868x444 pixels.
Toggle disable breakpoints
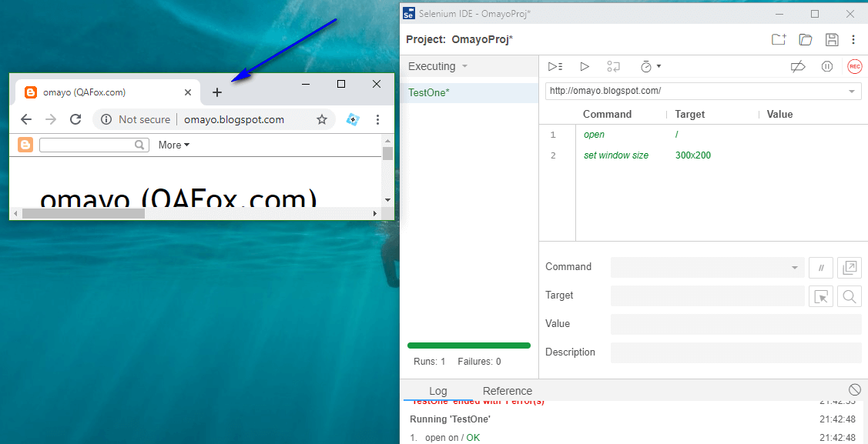point(798,66)
